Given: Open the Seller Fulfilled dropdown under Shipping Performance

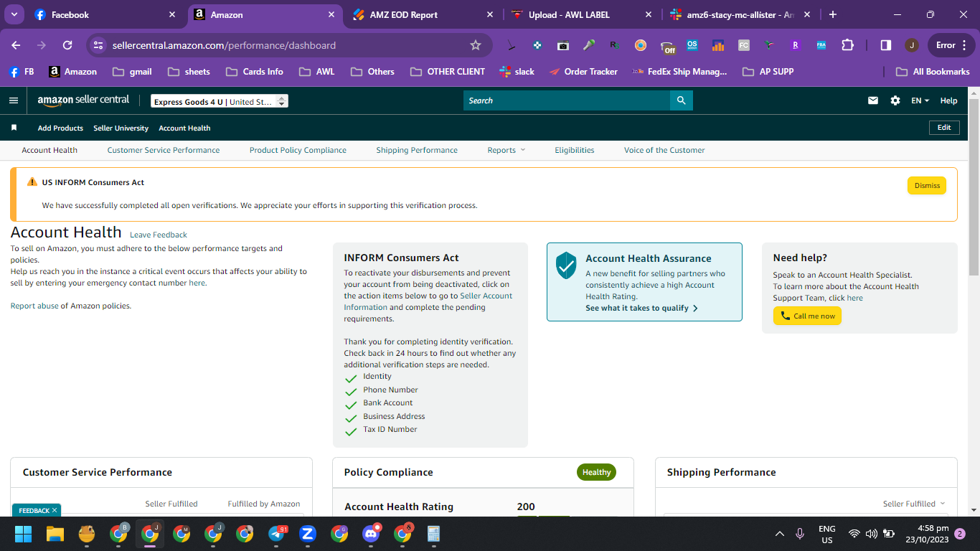Looking at the screenshot, I should click(914, 504).
